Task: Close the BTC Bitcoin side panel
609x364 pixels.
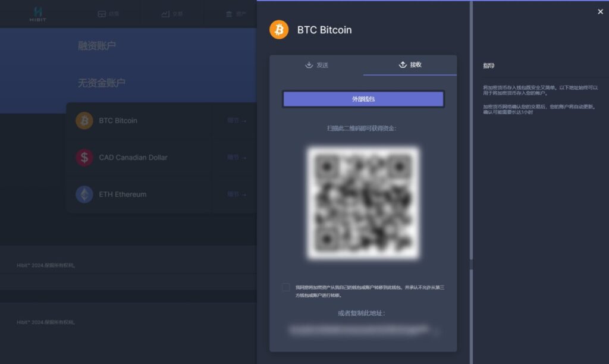Action: coord(600,12)
